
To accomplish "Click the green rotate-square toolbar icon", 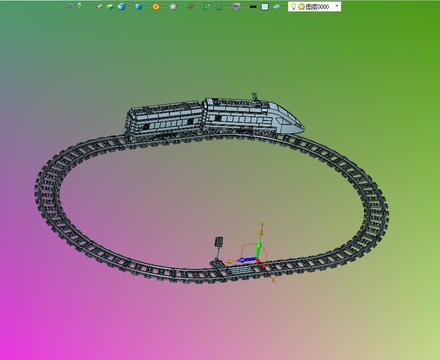I will coord(207,6).
